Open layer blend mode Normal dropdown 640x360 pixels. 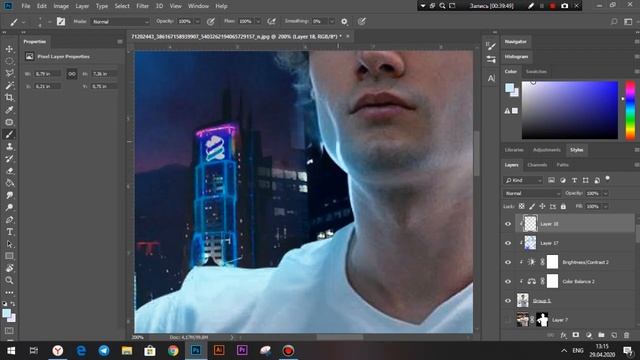click(532, 193)
